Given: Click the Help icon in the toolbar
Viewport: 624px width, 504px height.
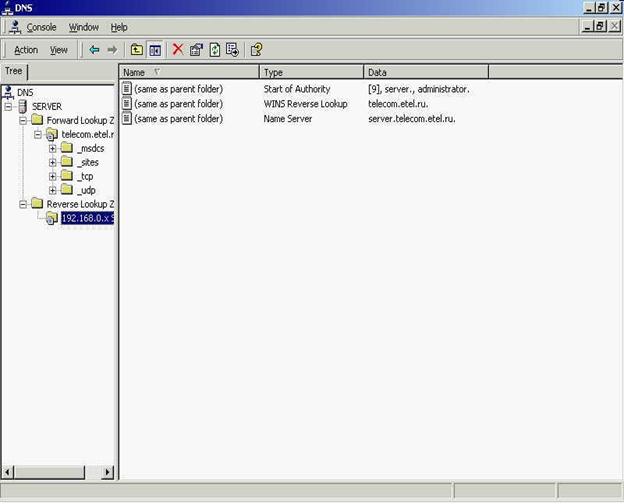Looking at the screenshot, I should point(256,49).
